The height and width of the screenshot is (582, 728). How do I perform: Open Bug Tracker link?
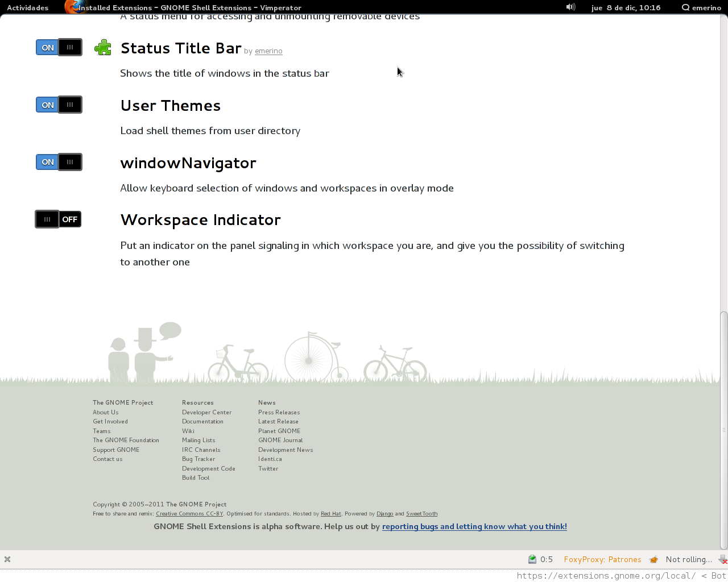click(x=198, y=459)
